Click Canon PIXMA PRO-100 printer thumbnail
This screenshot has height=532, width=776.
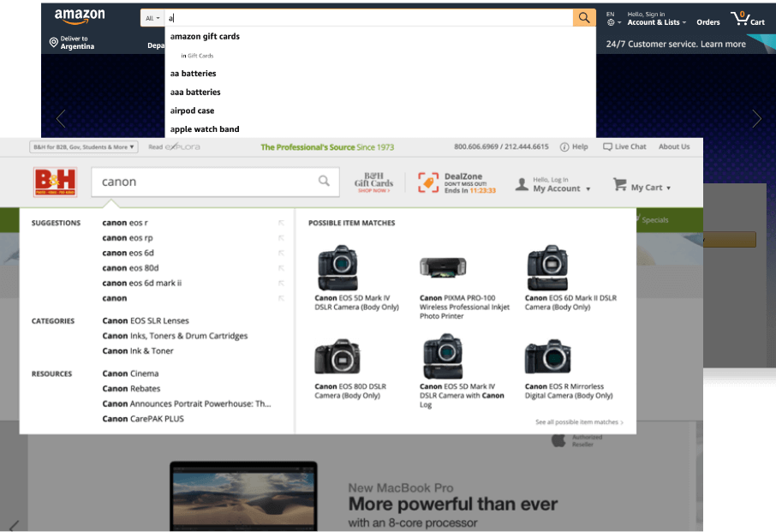[x=443, y=268]
